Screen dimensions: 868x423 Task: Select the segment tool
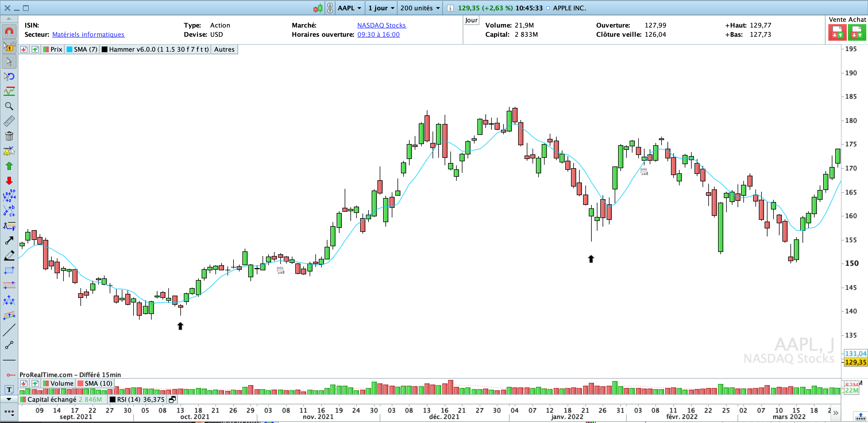tap(9, 345)
